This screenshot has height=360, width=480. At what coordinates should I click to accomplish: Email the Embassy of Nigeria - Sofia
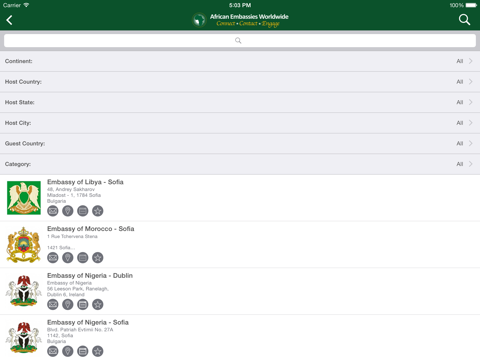(53, 351)
